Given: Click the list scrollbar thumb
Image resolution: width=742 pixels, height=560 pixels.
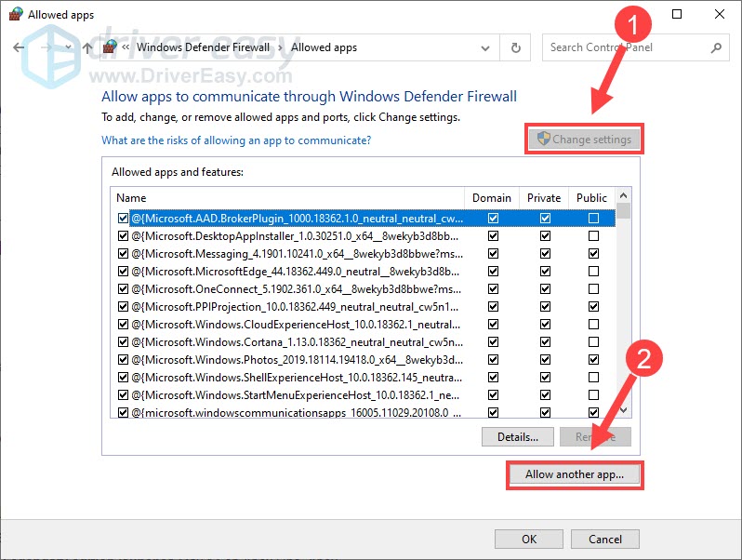Looking at the screenshot, I should click(x=623, y=211).
